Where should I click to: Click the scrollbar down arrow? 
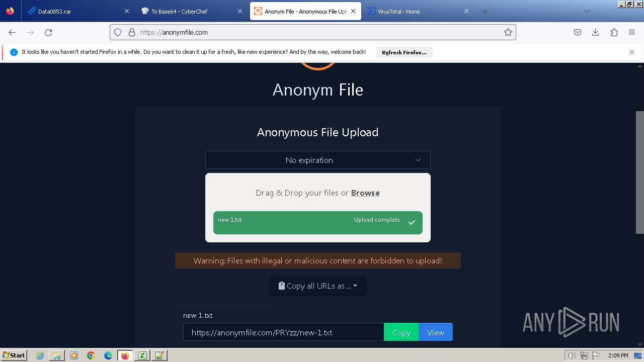point(639,344)
